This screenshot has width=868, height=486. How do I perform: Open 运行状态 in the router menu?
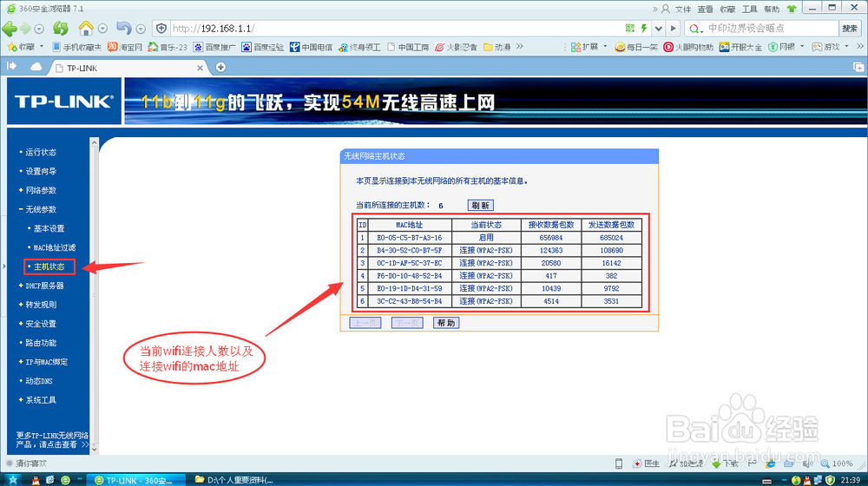[x=41, y=152]
